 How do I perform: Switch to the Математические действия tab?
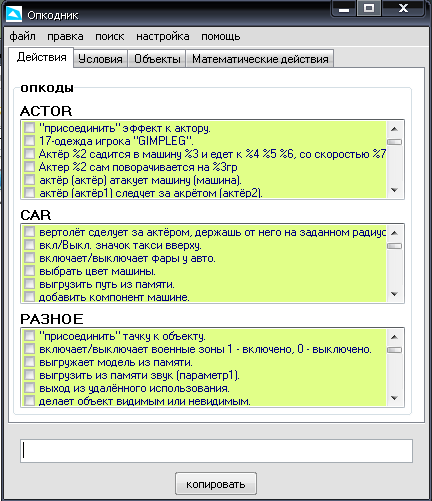click(260, 59)
